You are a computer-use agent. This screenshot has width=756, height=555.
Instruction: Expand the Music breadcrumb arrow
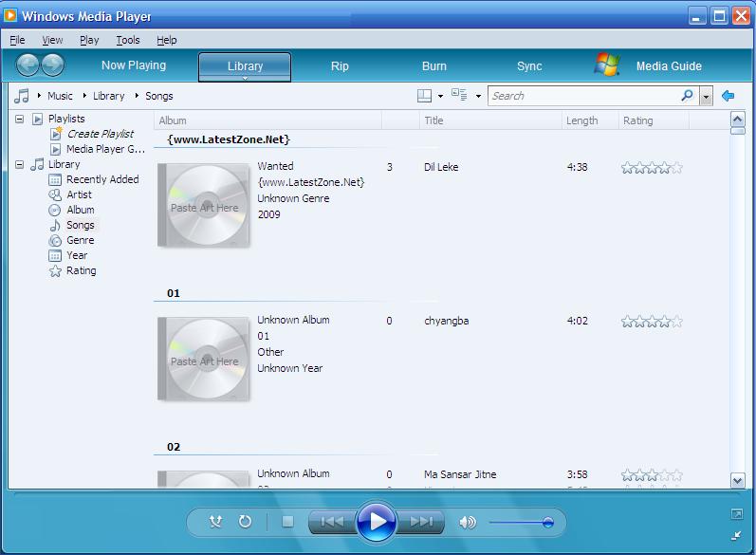pyautogui.click(x=39, y=96)
